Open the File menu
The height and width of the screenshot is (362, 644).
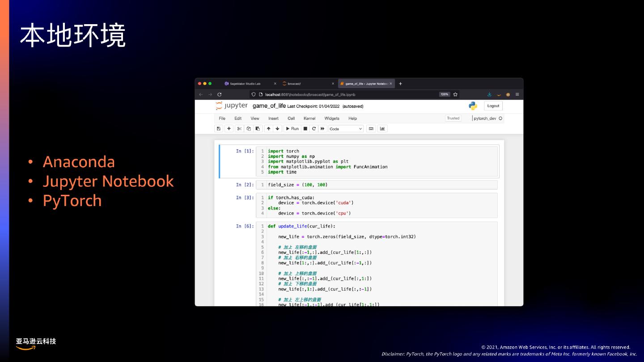(222, 118)
